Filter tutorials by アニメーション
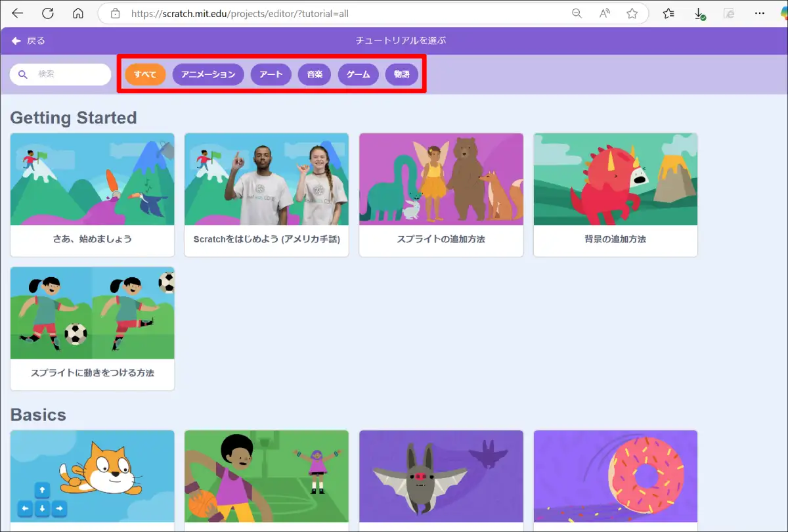The height and width of the screenshot is (532, 788). (x=208, y=74)
